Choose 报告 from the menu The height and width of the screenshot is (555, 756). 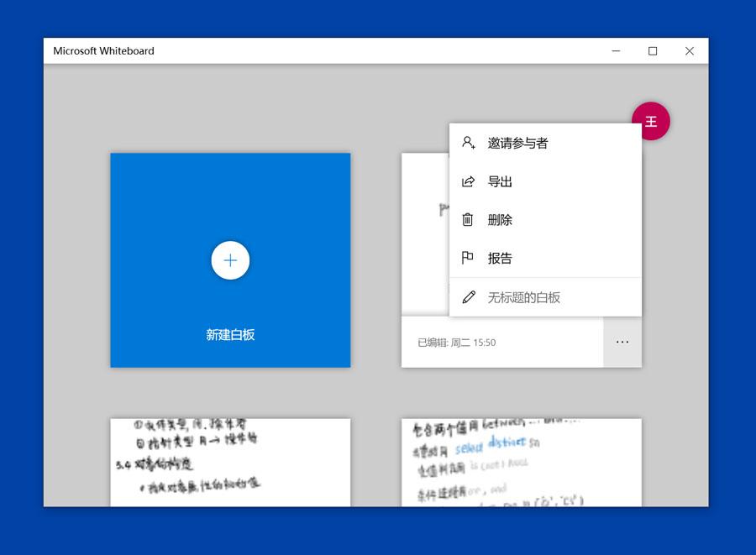(545, 259)
